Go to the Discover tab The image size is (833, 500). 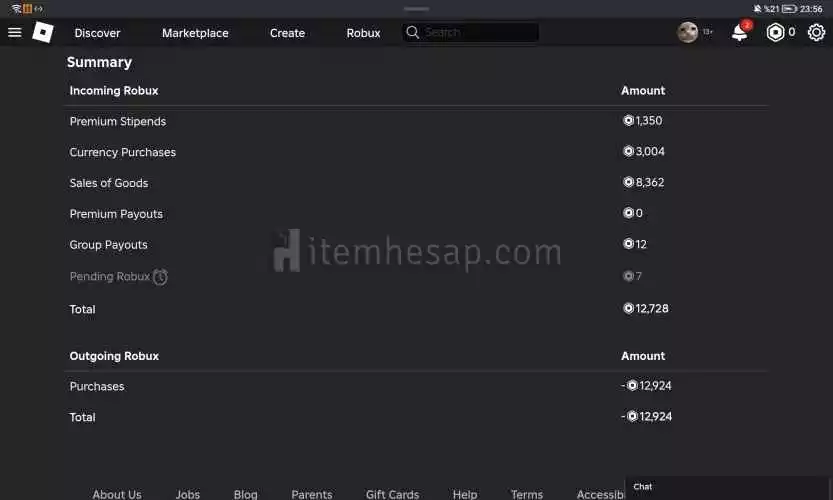click(x=97, y=33)
